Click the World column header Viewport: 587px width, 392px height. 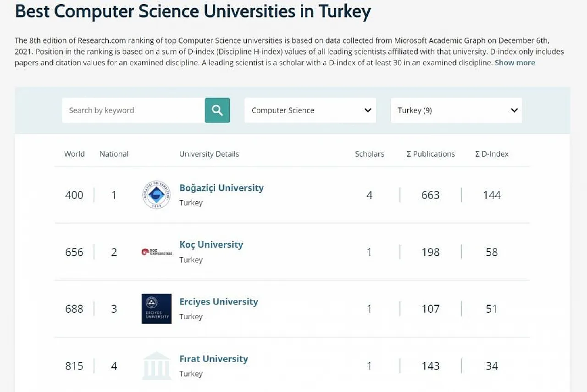point(74,154)
